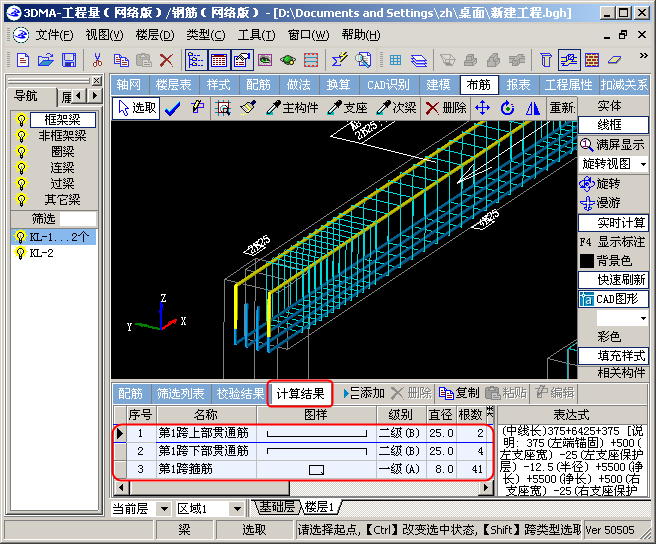
Task: Open the 楼层(D) menu
Action: (155, 35)
